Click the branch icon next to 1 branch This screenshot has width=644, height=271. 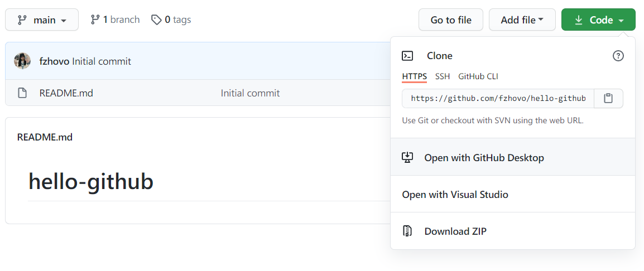(x=95, y=20)
